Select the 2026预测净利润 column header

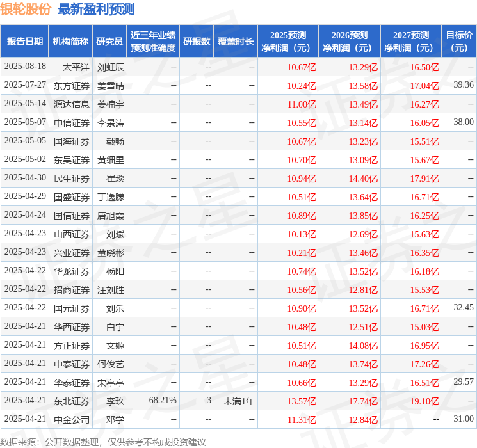coord(350,41)
